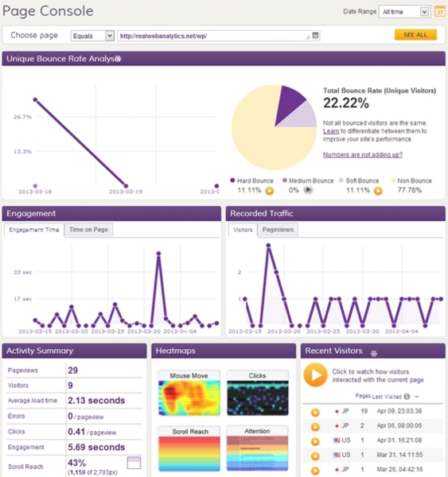448x477 pixels.
Task: Click the Non Bounce legend dot
Action: [x=393, y=180]
